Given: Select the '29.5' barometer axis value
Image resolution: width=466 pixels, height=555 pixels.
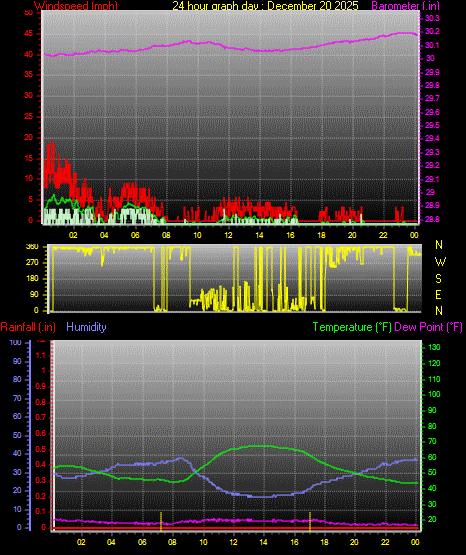Looking at the screenshot, I should [432, 125].
